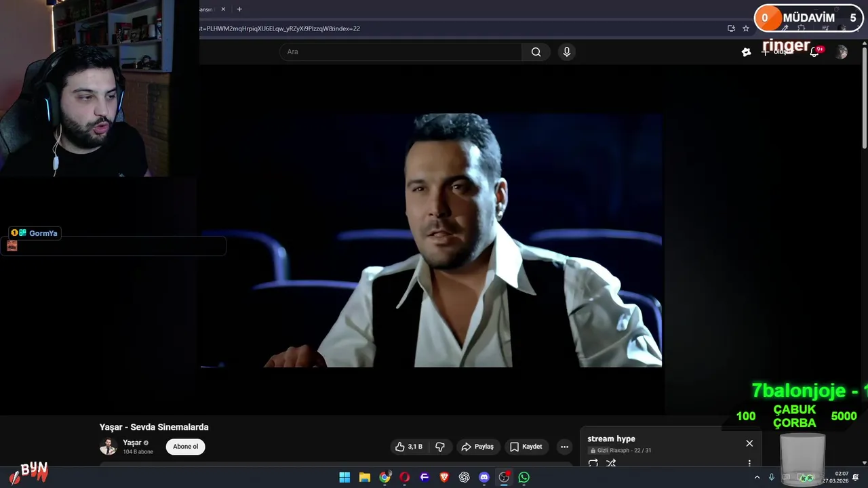Open ChatGPT app from the taskbar
The width and height of the screenshot is (868, 488).
point(465,477)
